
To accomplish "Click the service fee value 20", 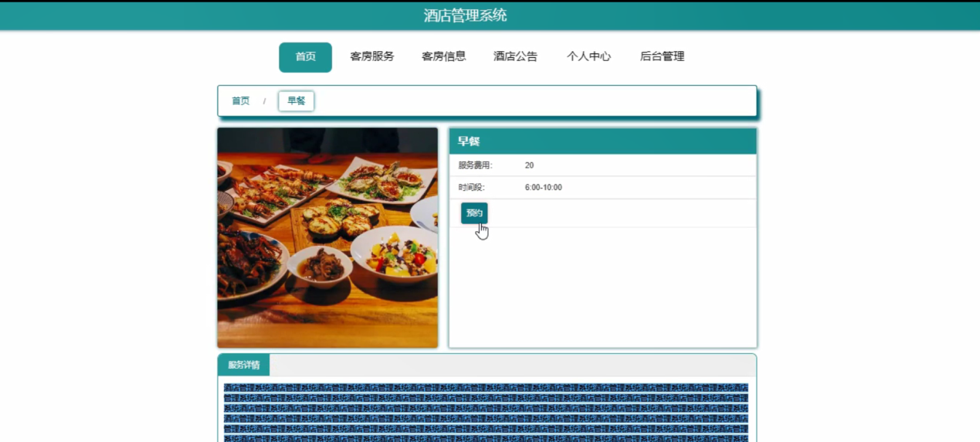I will coord(529,165).
